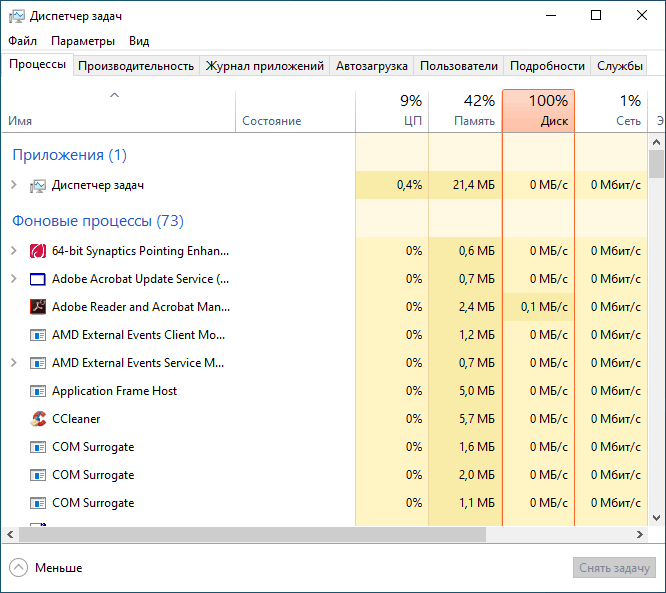Click the sort arrow above Имя column
Screen dimensions: 666x593
point(114,95)
